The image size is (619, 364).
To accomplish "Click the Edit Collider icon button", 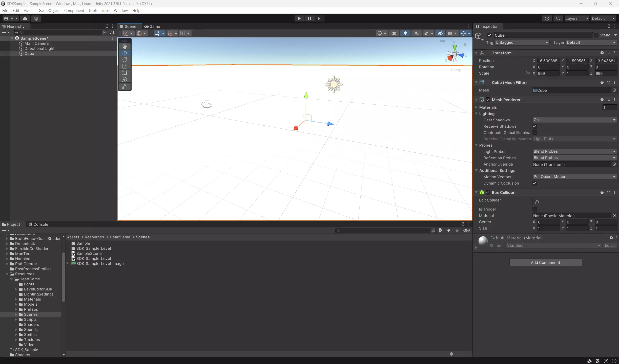I will coord(537,201).
